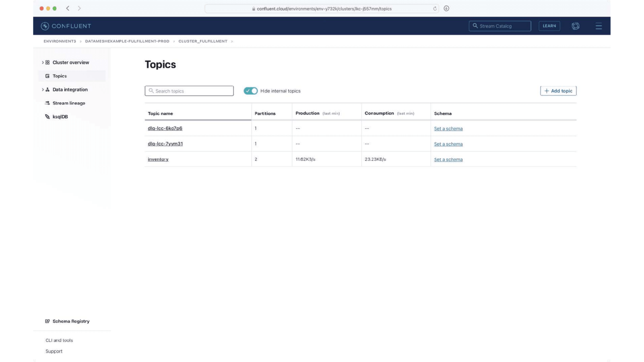This screenshot has height=362, width=644.
Task: Open Stream lineage in the sidebar
Action: pos(69,103)
